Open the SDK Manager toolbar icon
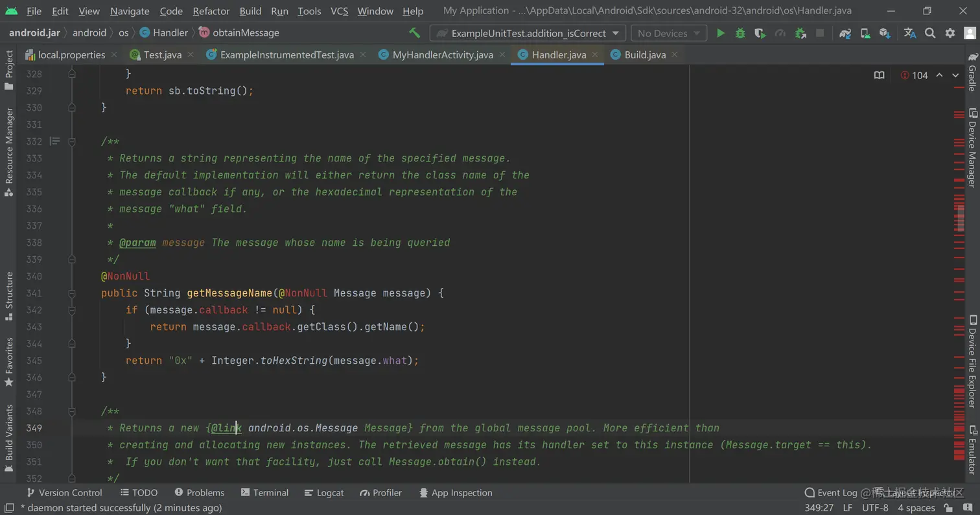 tap(885, 33)
